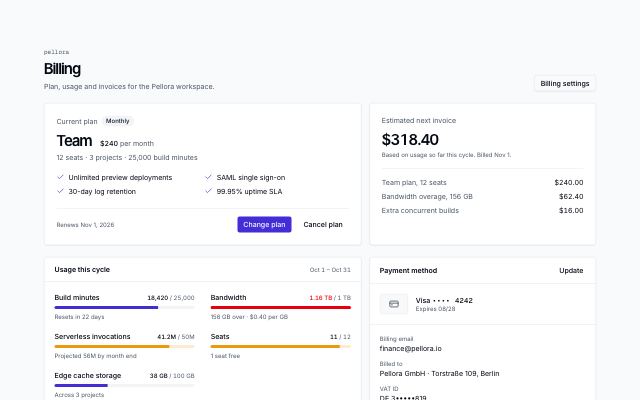
Task: Click the 1 seat free note
Action: coord(225,356)
